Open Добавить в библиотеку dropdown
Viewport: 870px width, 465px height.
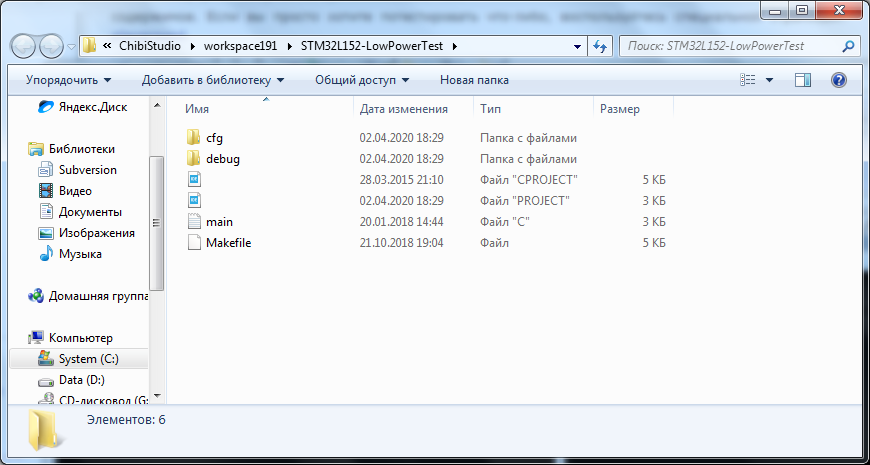(212, 80)
